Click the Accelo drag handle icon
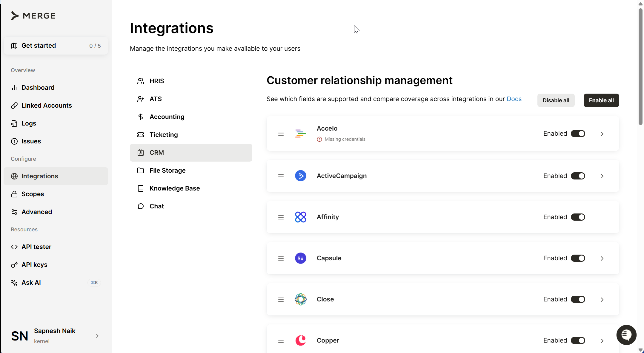644x353 pixels. (281, 134)
